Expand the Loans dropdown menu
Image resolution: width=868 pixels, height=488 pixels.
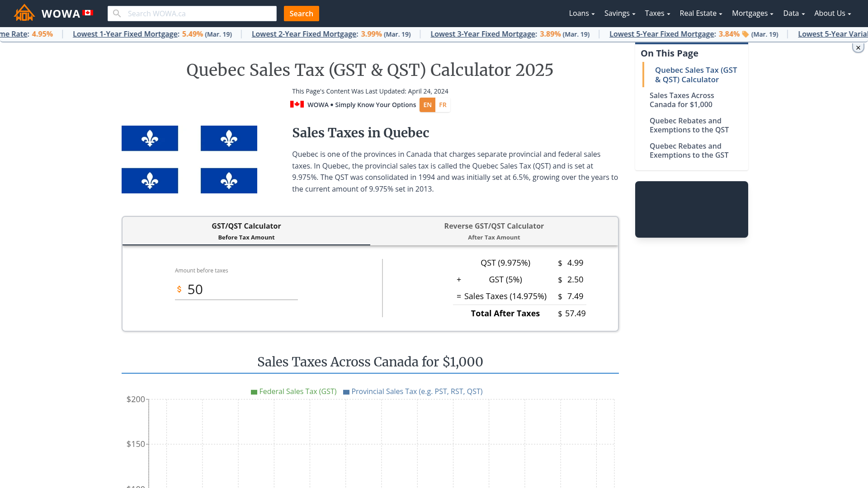[580, 13]
